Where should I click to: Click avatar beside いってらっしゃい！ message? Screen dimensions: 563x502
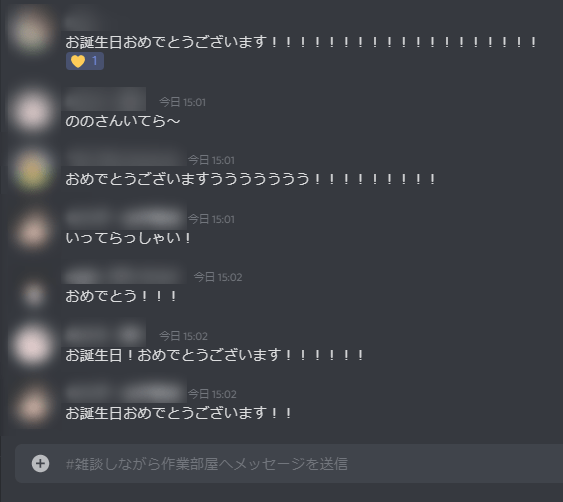point(32,230)
